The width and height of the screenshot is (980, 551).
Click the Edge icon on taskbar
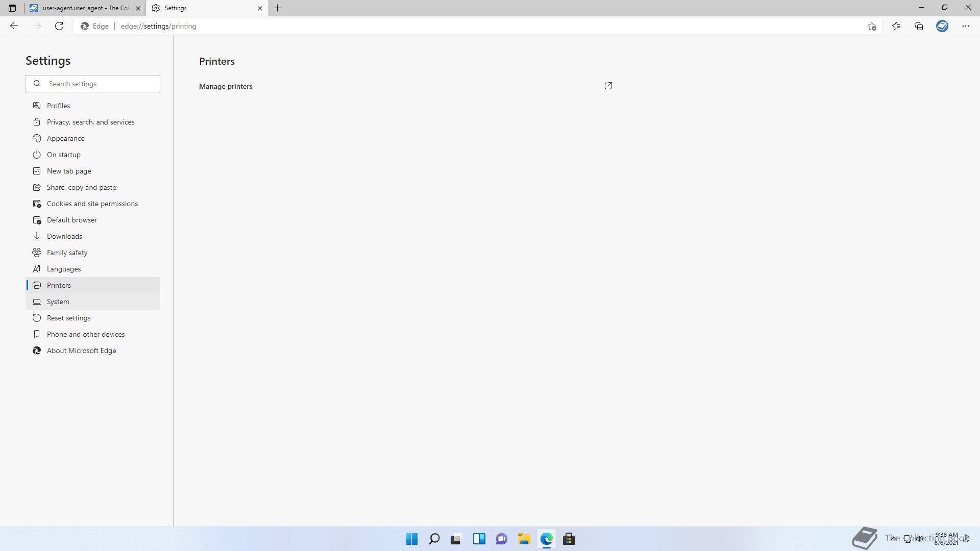[x=546, y=539]
